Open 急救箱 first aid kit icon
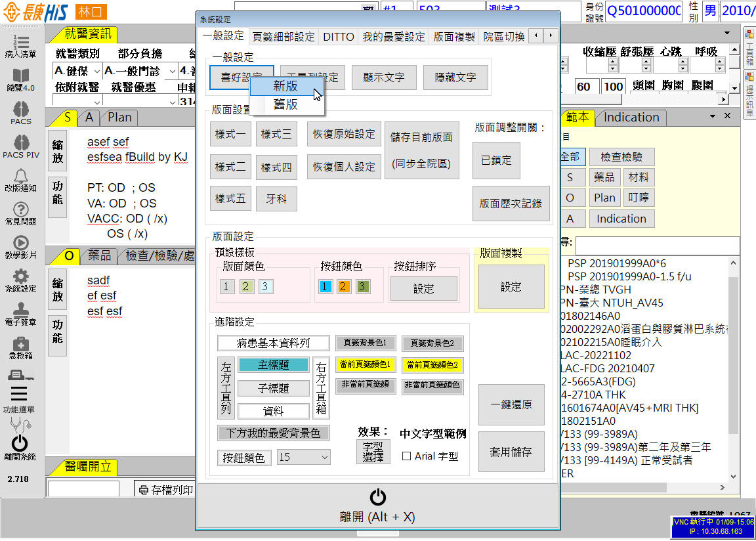Viewport: 756px width, 541px height. (x=20, y=346)
